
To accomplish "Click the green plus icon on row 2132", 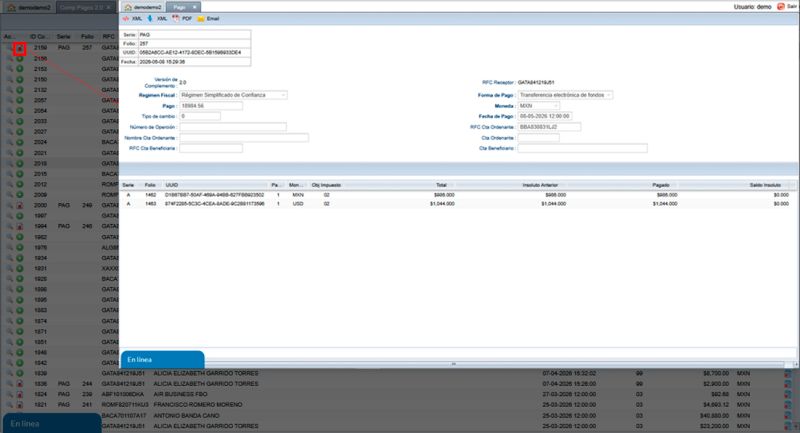I will pyautogui.click(x=20, y=90).
